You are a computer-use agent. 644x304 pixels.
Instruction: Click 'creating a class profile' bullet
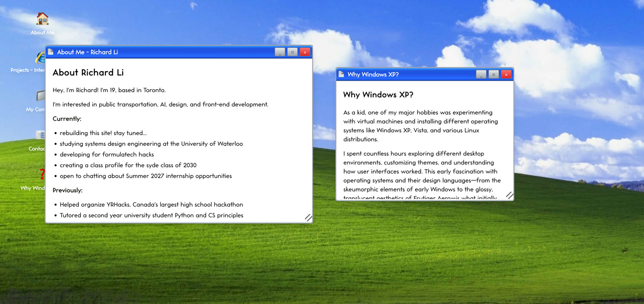point(128,165)
